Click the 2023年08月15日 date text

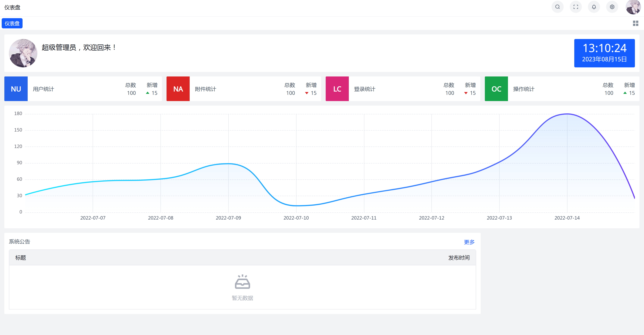[604, 59]
